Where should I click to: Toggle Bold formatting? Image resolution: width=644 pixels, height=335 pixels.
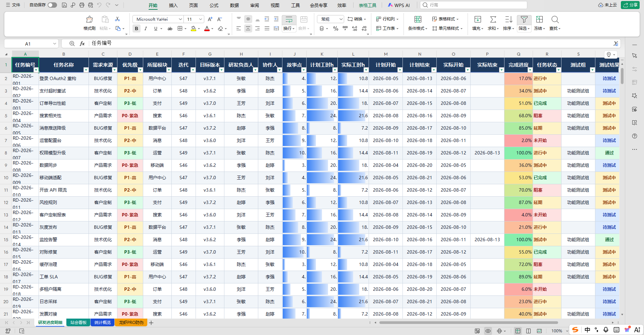click(137, 28)
